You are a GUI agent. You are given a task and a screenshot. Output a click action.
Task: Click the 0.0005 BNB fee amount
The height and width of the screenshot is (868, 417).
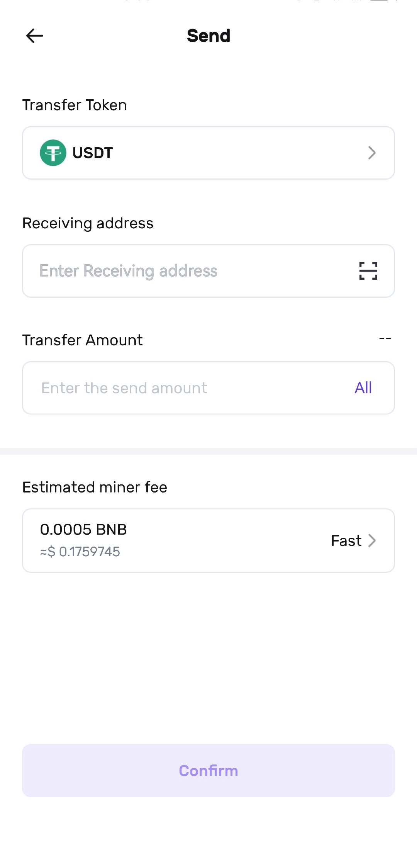[83, 530]
